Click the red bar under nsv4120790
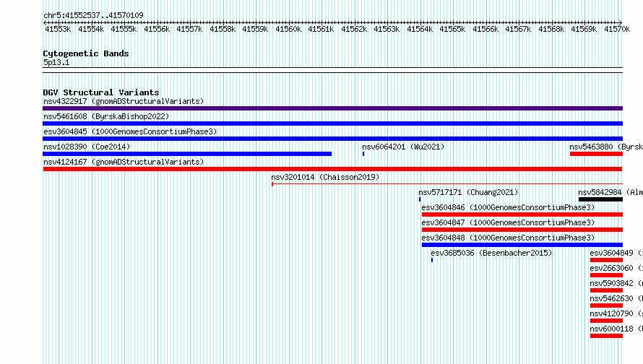Screen dimensions: 643x364 coord(606,321)
